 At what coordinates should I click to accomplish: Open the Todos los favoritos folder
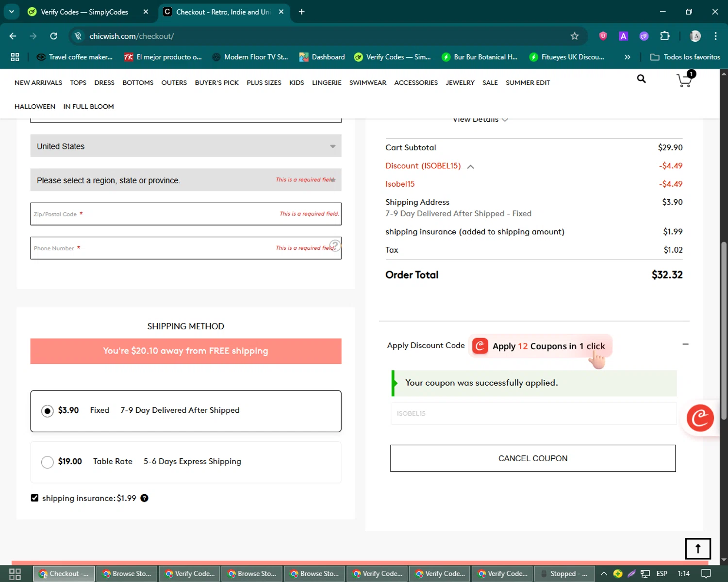pos(685,57)
